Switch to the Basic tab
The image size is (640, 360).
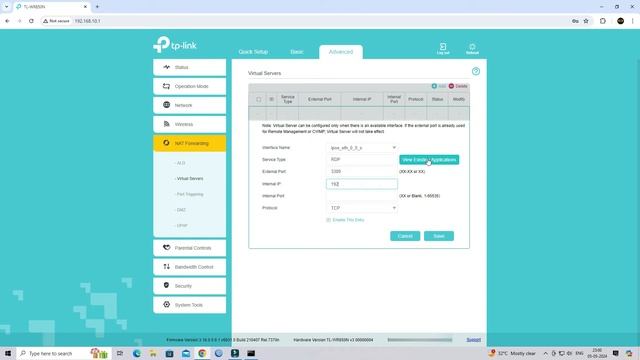tap(297, 52)
